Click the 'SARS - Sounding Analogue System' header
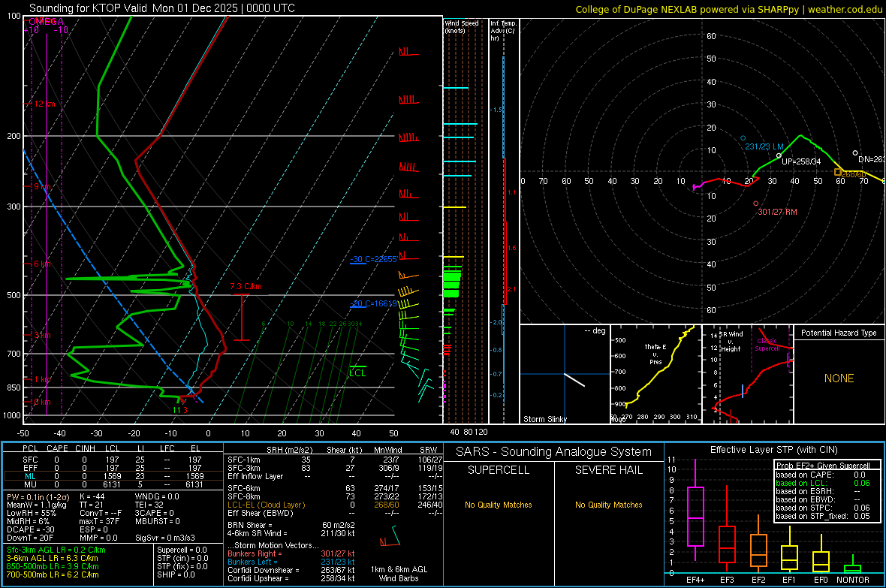This screenshot has width=886, height=588. coord(554,452)
